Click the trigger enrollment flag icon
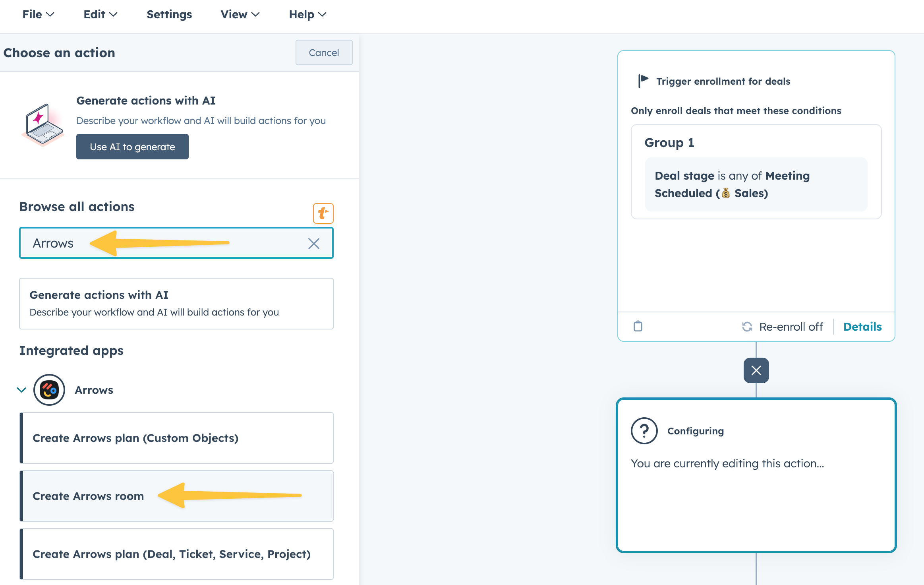Screen dimensions: 924x585 tap(643, 81)
